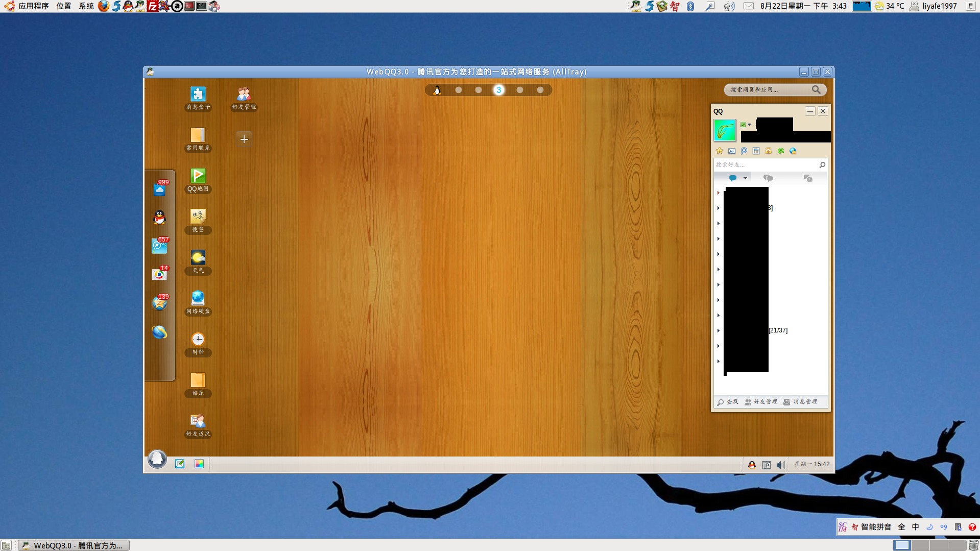The width and height of the screenshot is (980, 551).
Task: Click 好友管理 at QQ panel bottom
Action: pyautogui.click(x=761, y=402)
